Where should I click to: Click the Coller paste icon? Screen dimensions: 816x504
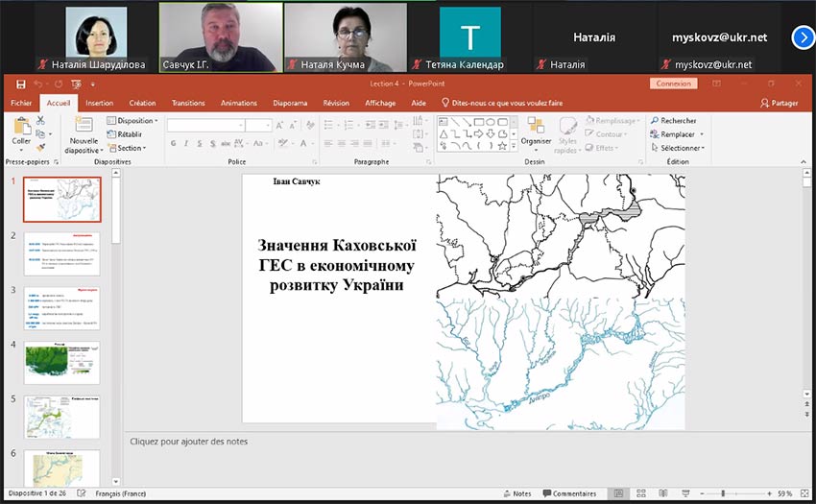(21, 126)
